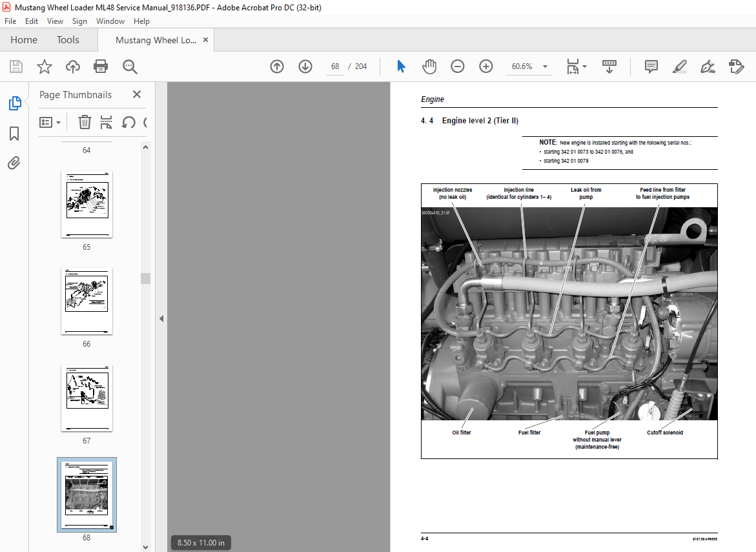Collapse the navigation pane arrow
The image size is (756, 552).
tap(161, 319)
